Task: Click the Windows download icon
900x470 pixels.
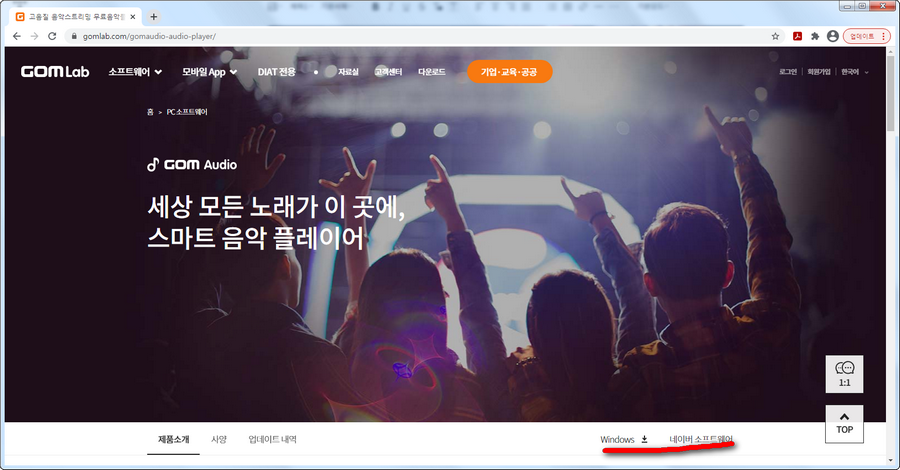Action: (645, 439)
